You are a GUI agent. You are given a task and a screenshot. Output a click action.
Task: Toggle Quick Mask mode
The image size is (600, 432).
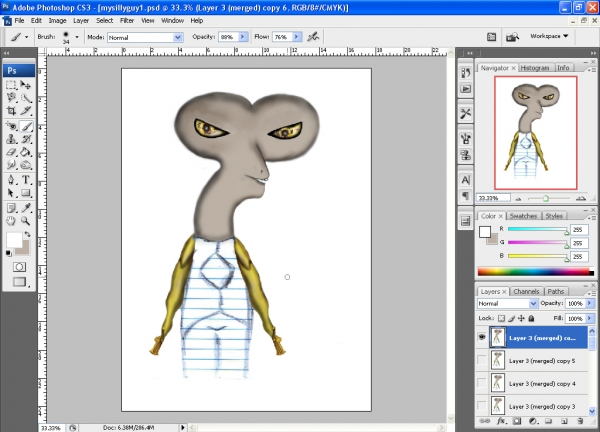click(19, 267)
